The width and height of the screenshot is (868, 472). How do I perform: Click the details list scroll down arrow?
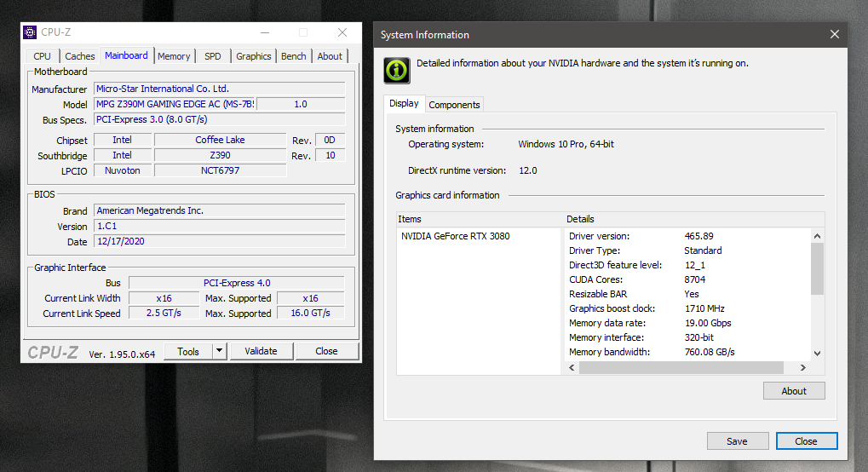pos(818,353)
